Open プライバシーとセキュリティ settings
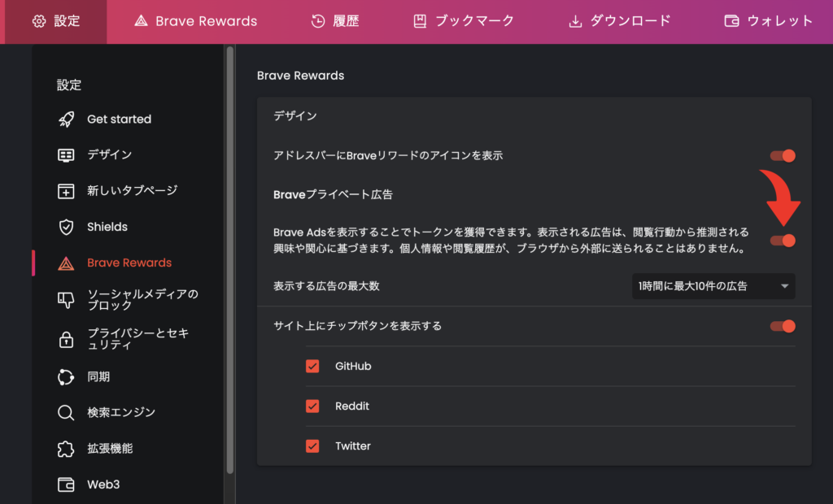Viewport: 833px width, 504px height. 138,339
